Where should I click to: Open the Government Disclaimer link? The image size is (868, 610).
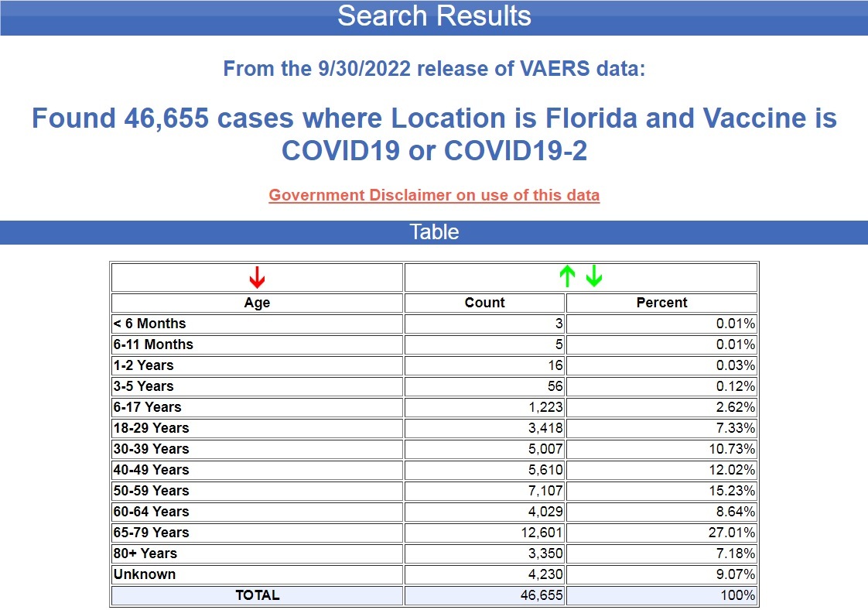(x=434, y=195)
